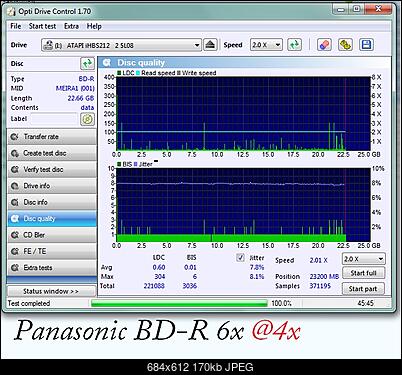
Task: Click the Opti Drive Control title bar icon
Action: pos(12,12)
